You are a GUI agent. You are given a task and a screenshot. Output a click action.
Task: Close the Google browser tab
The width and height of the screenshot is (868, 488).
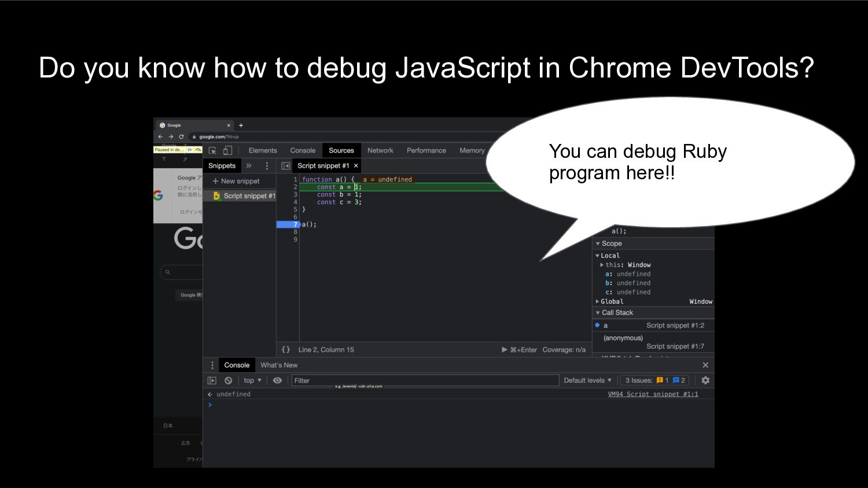click(x=229, y=125)
